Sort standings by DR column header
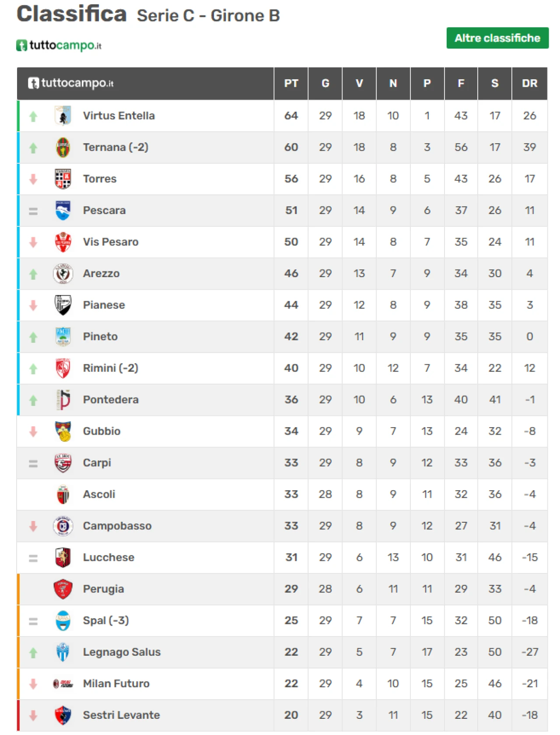The width and height of the screenshot is (560, 735). (x=529, y=83)
